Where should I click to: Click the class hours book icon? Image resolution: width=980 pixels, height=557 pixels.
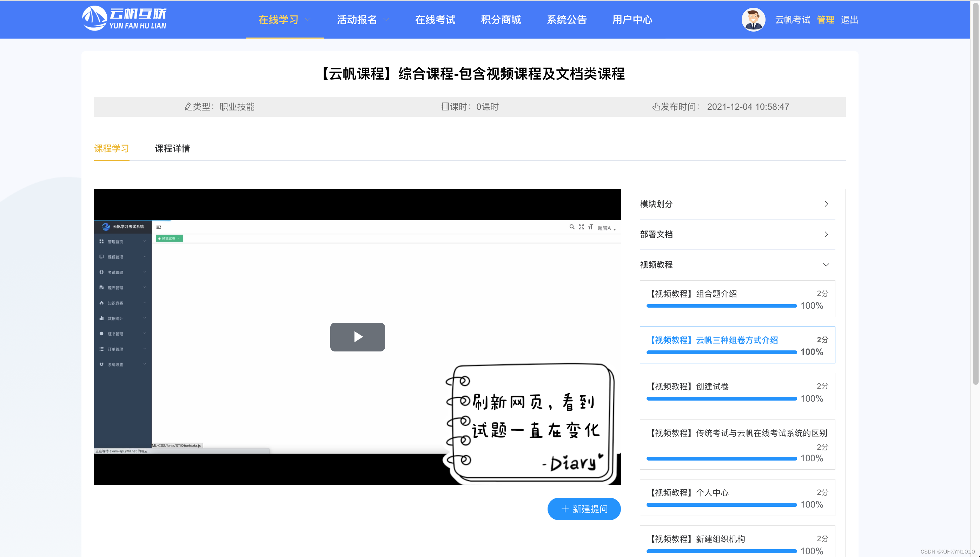tap(444, 107)
